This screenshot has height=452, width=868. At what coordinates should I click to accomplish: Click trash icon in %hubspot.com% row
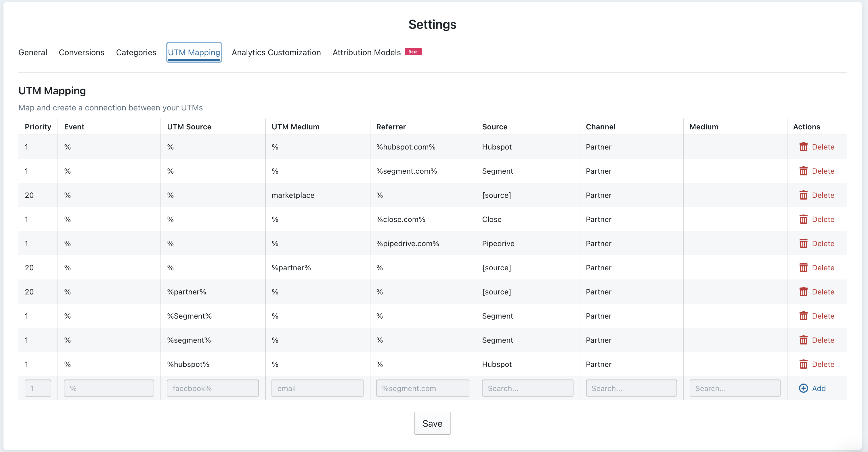(803, 147)
